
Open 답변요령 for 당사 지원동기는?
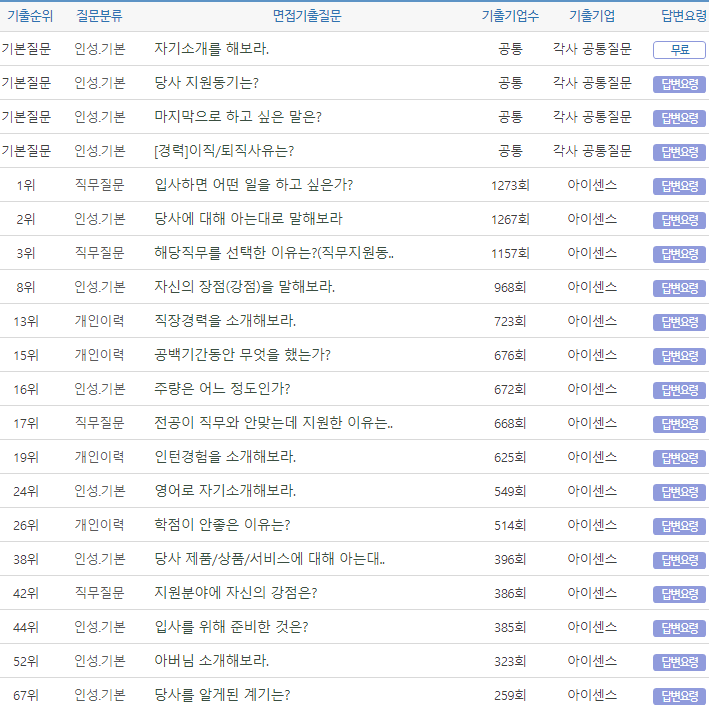pyautogui.click(x=679, y=83)
